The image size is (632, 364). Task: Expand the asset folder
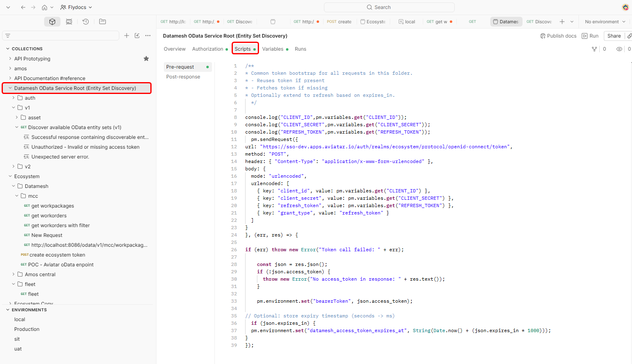point(17,117)
